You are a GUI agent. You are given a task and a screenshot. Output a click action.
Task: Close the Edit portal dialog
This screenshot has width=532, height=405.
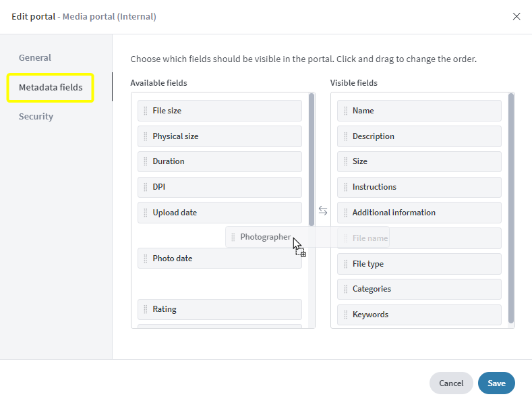click(x=516, y=16)
